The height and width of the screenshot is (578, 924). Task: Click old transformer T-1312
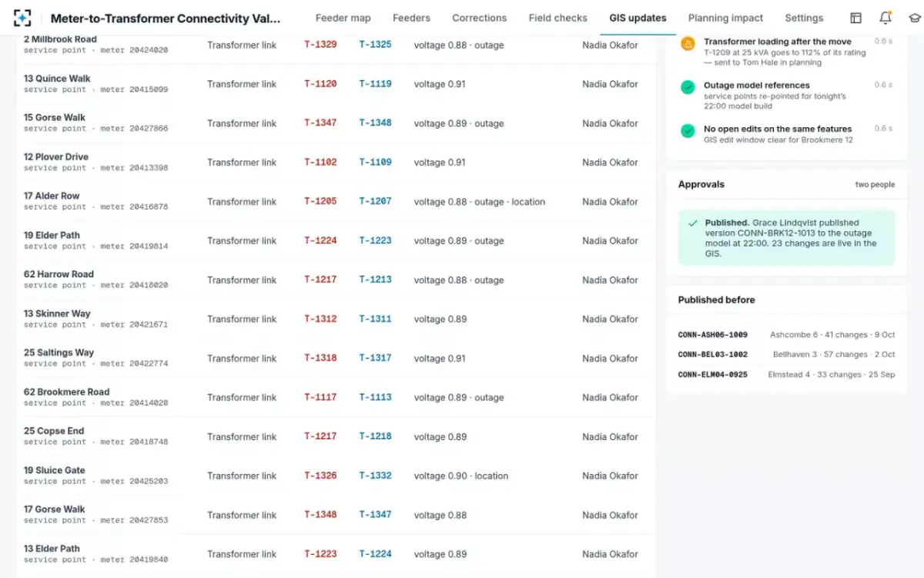320,319
